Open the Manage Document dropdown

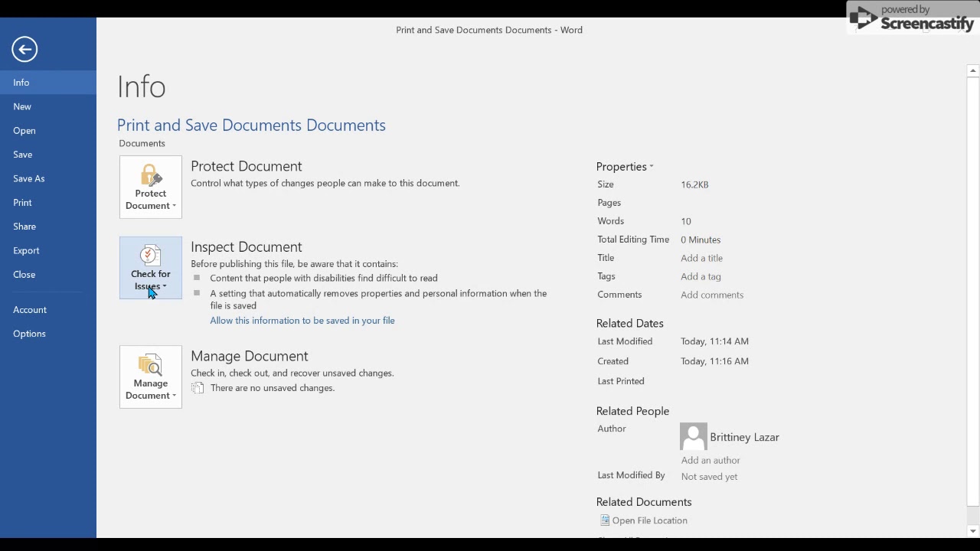151,377
